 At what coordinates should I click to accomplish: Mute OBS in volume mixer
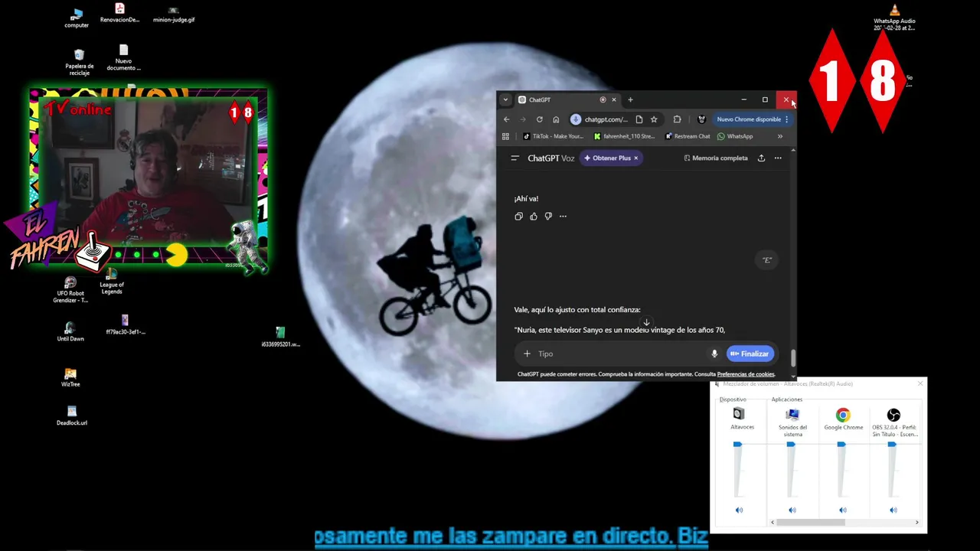tap(893, 510)
